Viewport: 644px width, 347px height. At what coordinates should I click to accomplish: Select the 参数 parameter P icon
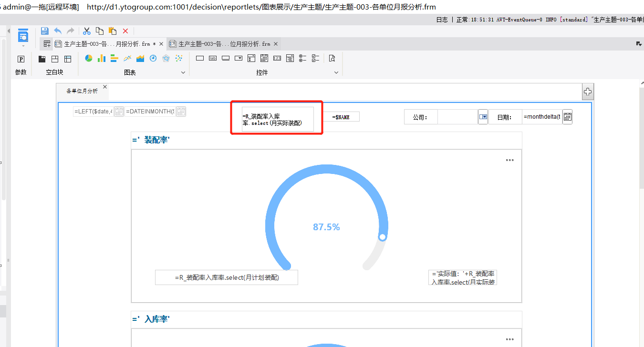[x=21, y=59]
